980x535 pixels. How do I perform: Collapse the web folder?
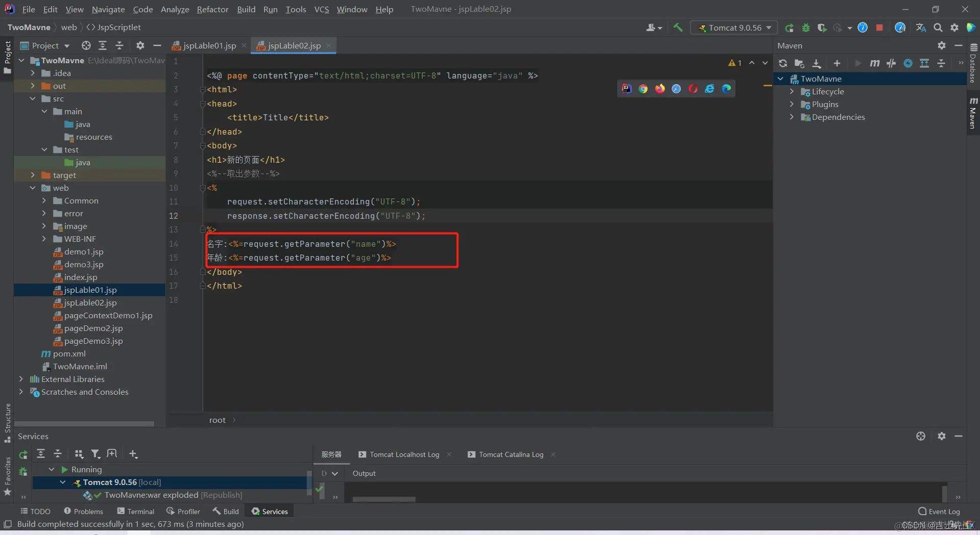[33, 188]
